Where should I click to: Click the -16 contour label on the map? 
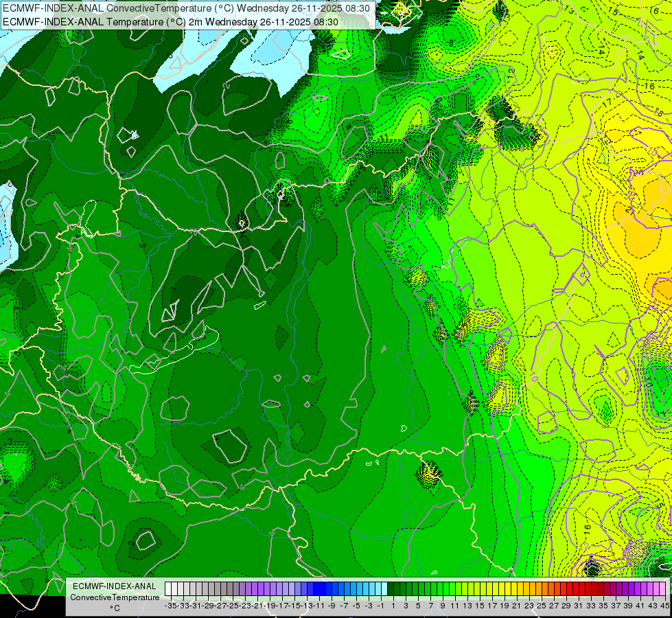(647, 87)
